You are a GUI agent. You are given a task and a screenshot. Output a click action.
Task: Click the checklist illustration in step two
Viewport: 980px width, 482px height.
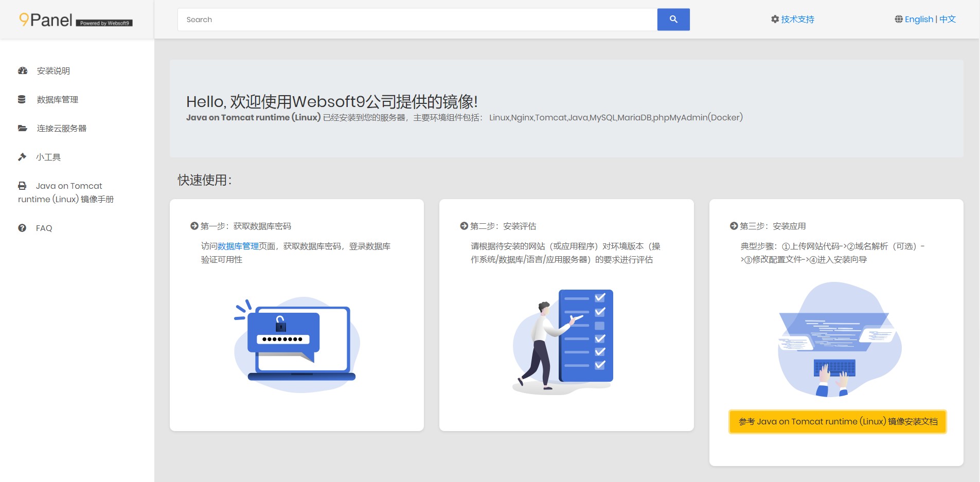coord(563,342)
